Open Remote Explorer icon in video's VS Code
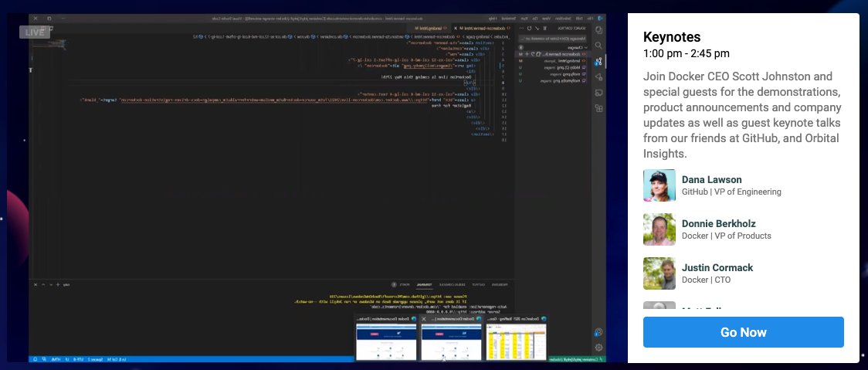The width and height of the screenshot is (868, 370). 598,93
